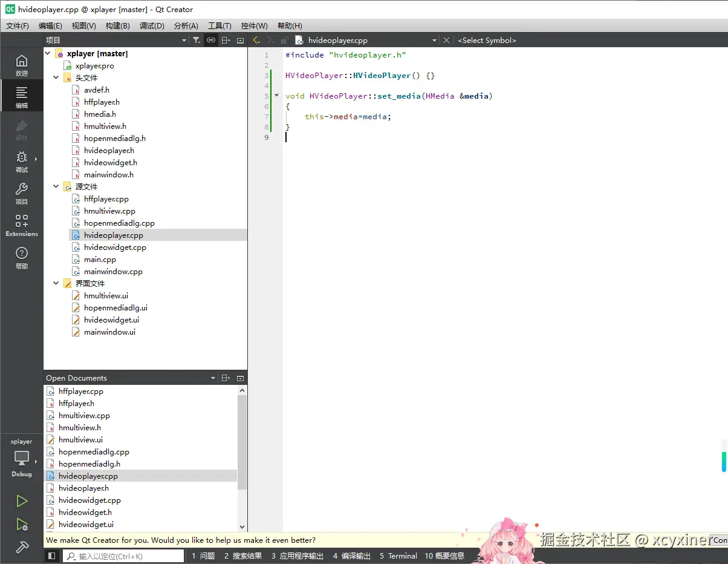This screenshot has width=728, height=564.
Task: Open the 帮助(H) menu
Action: [290, 25]
